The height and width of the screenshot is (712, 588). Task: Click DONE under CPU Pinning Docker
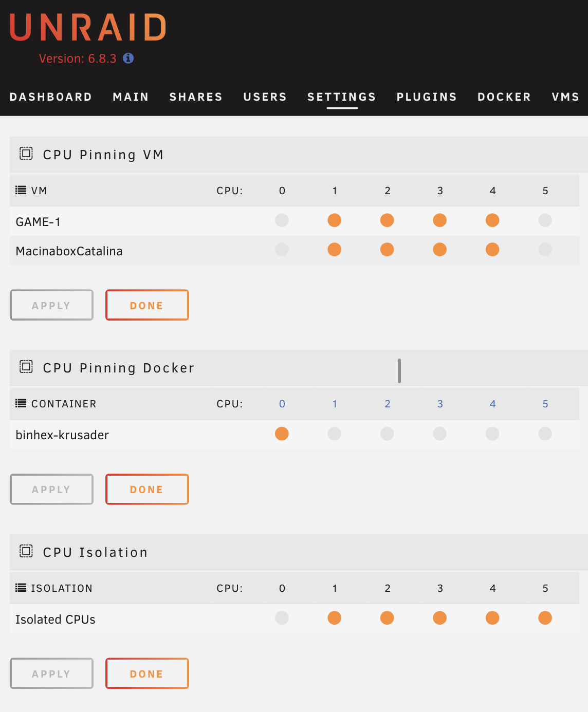click(x=147, y=489)
